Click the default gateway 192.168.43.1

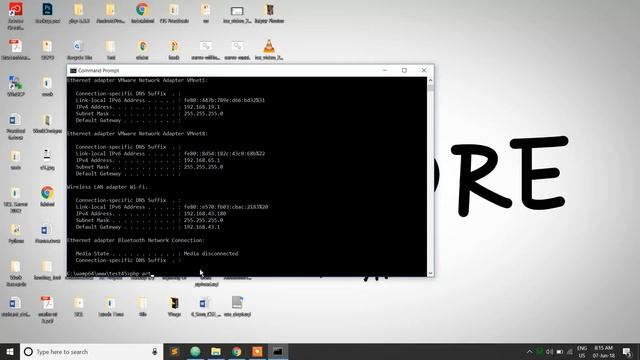click(x=202, y=227)
